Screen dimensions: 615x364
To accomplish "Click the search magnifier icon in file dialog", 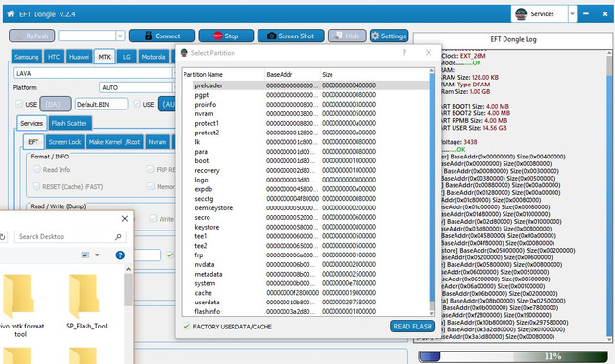I will (x=118, y=236).
